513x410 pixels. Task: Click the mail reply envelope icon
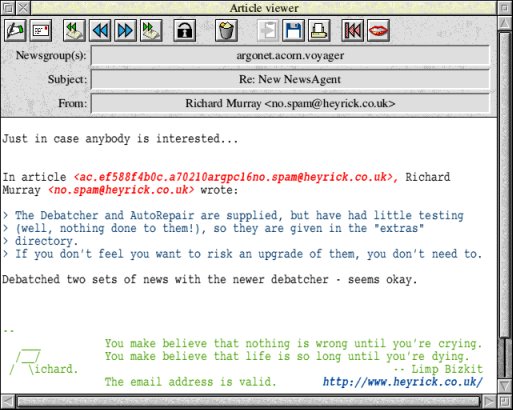coord(41,30)
